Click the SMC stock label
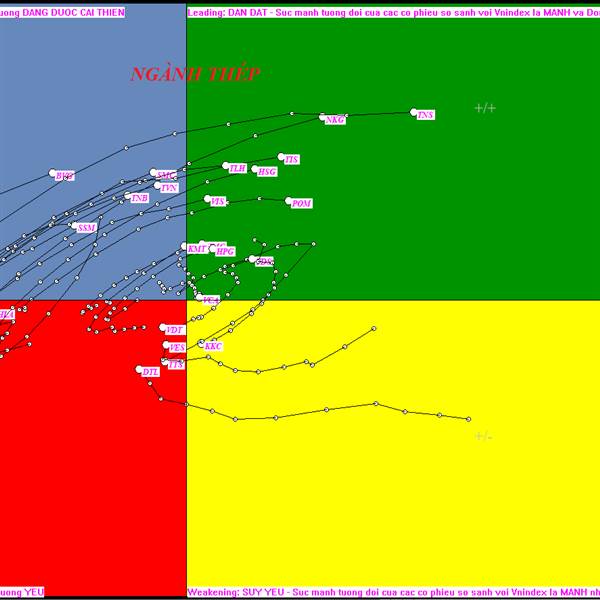This screenshot has height=600, width=600. [x=166, y=175]
